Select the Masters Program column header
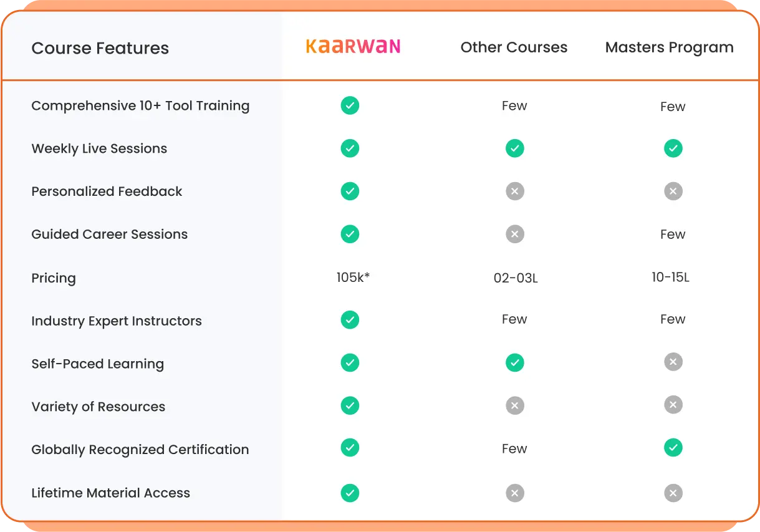The width and height of the screenshot is (760, 532). (x=669, y=47)
